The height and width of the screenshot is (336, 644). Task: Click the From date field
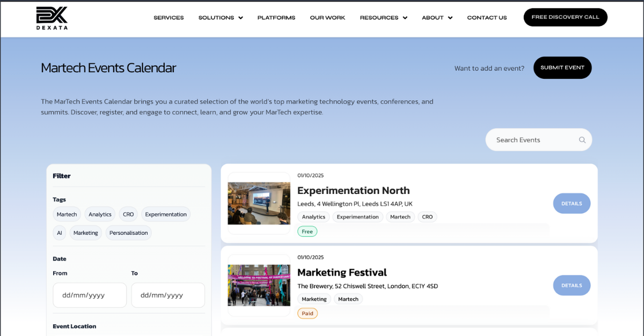click(x=89, y=295)
